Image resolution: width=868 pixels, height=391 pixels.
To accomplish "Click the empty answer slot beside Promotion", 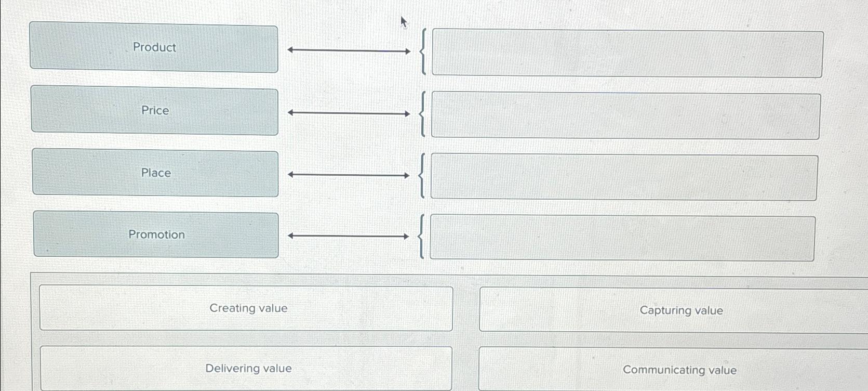I will [x=622, y=237].
